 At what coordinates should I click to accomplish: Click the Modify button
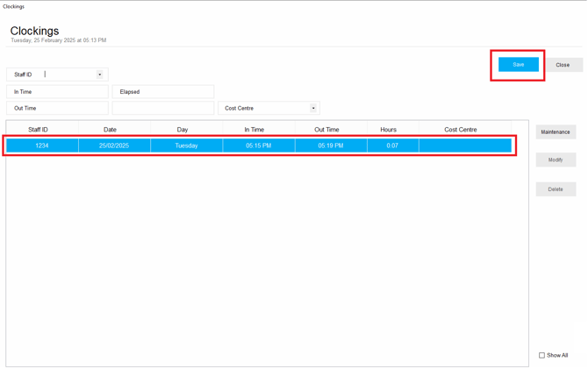[x=556, y=160]
